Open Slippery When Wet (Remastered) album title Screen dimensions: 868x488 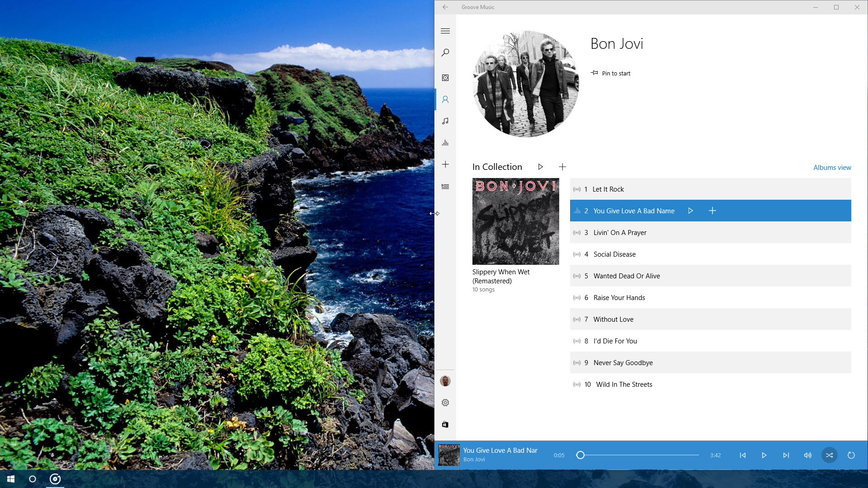point(501,276)
